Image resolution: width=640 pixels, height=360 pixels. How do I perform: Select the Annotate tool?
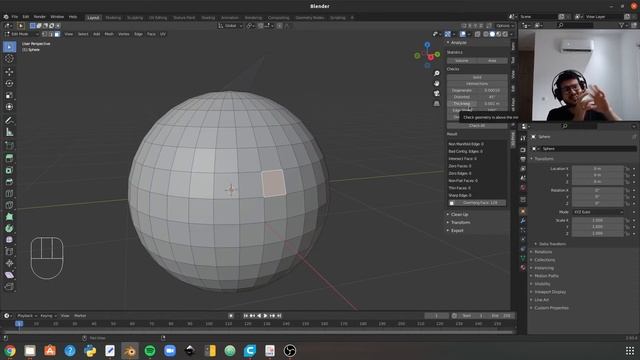(9, 120)
